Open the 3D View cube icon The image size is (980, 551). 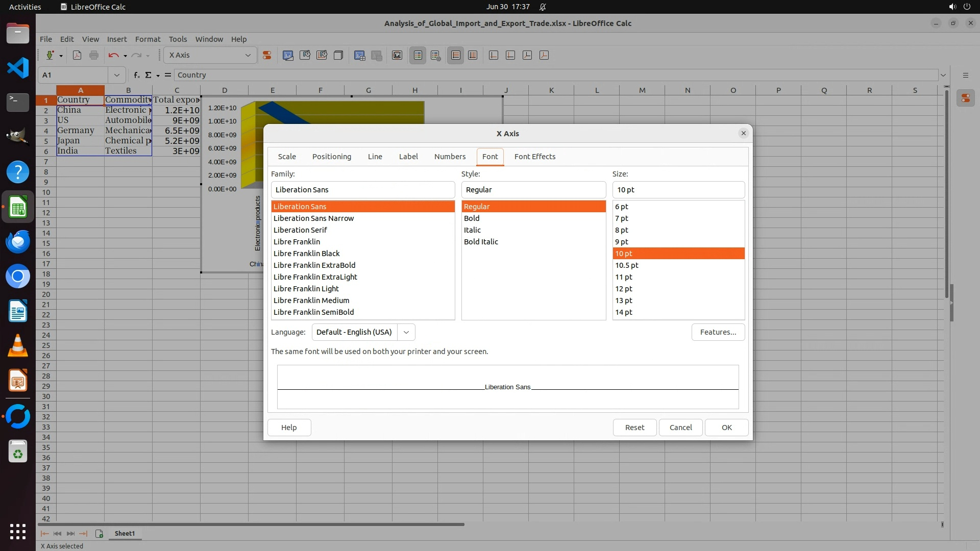point(338,55)
